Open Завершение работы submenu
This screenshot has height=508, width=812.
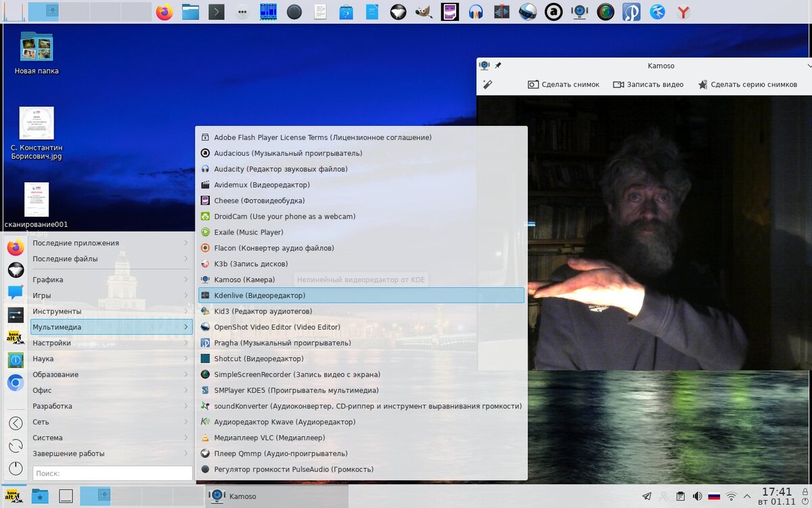[112, 453]
